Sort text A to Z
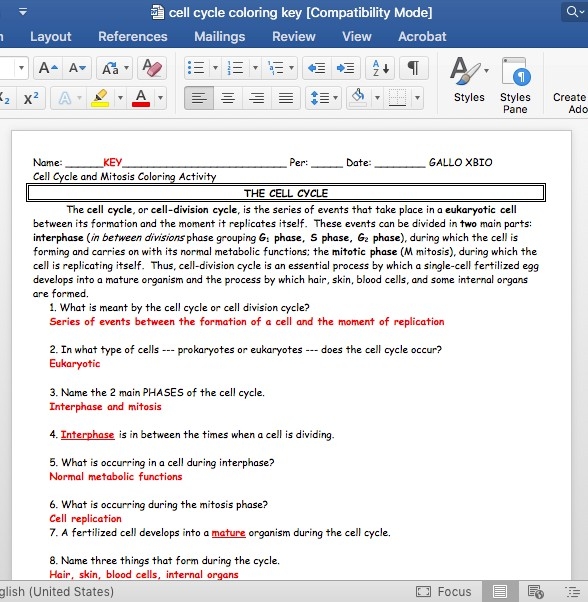The width and height of the screenshot is (588, 602). (x=380, y=68)
